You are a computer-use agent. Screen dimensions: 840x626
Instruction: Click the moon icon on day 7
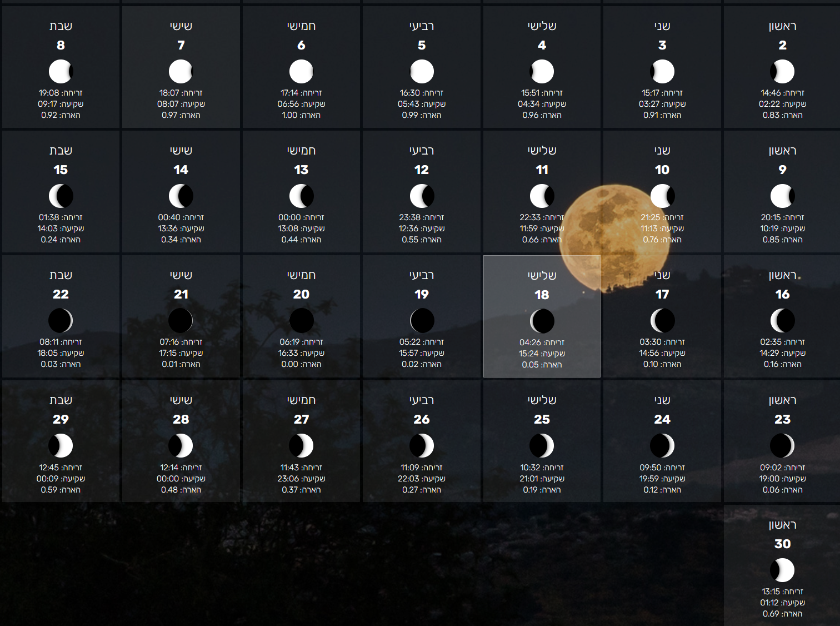click(x=181, y=72)
